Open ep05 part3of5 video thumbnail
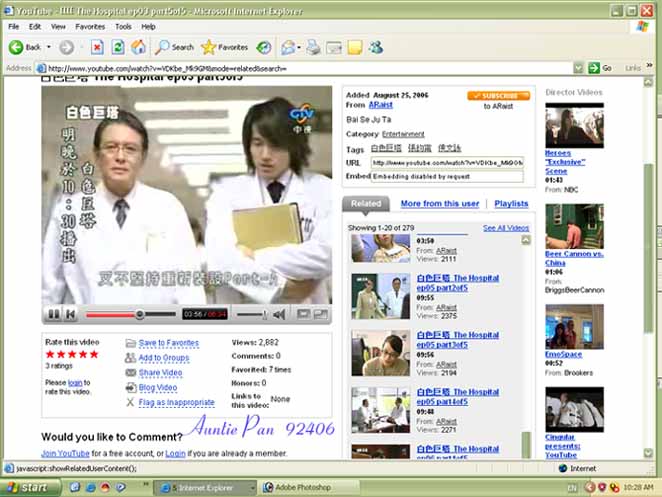Viewport: 662px width, 497px height. (x=380, y=353)
